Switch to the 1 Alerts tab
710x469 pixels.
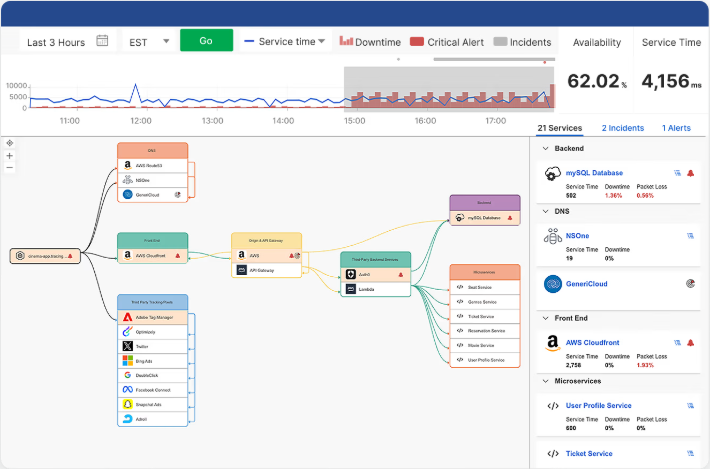pos(676,128)
